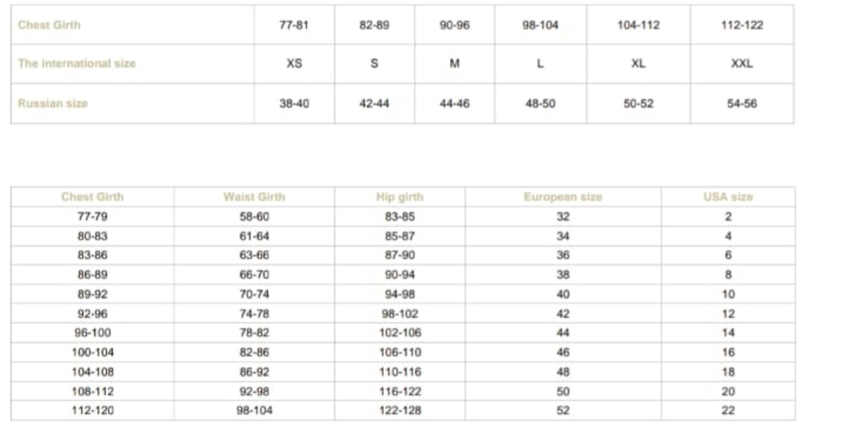Click the European size column header
Image resolution: width=868 pixels, height=422 pixels.
563,197
